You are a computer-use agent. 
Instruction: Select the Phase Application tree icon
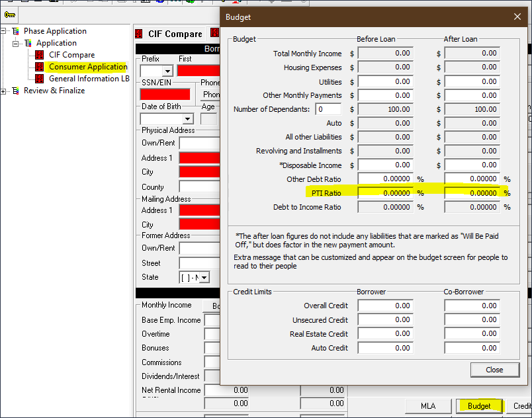pyautogui.click(x=16, y=30)
